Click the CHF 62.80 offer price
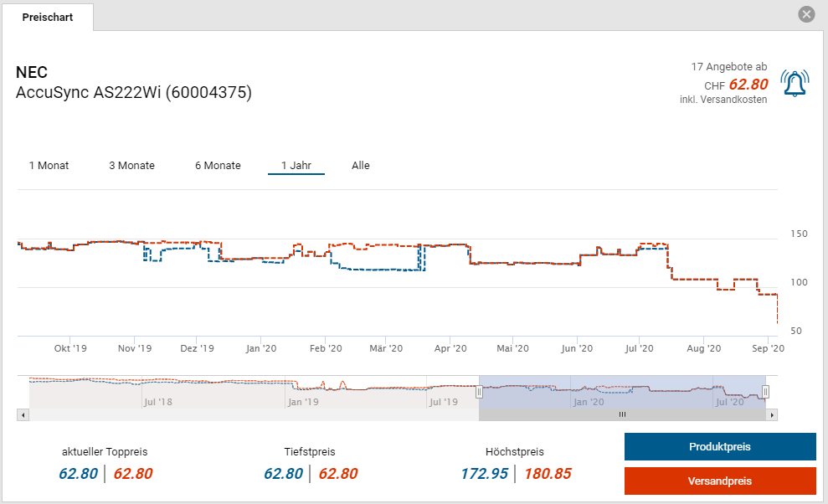This screenshot has width=828, height=504. click(748, 85)
